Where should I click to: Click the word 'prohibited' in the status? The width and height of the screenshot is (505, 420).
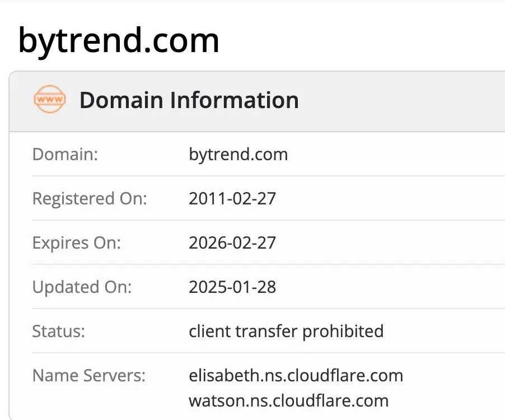[343, 331]
